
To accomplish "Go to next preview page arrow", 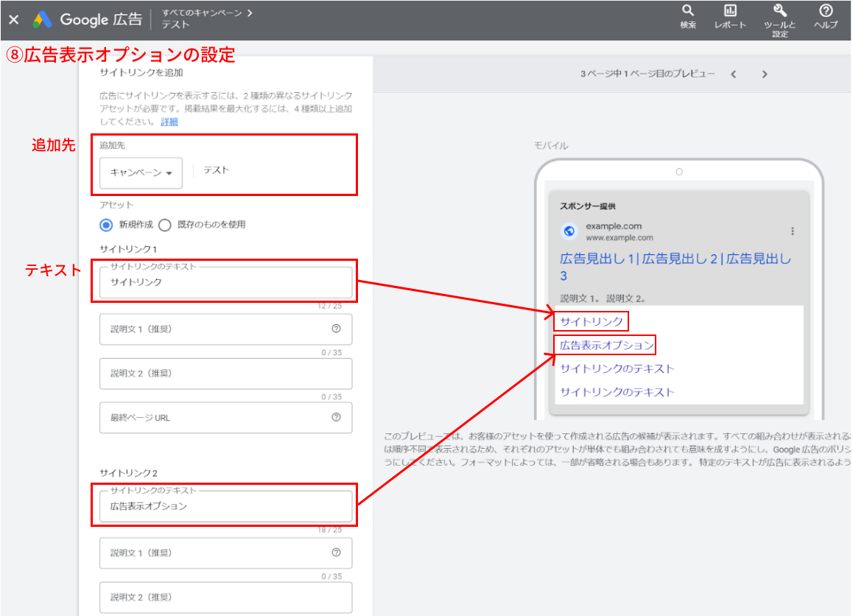I will pos(765,74).
